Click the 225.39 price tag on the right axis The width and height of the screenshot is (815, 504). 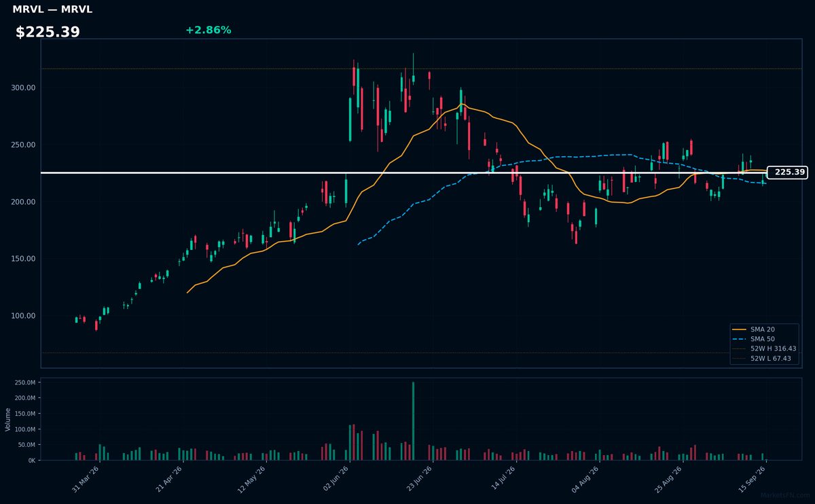[x=787, y=173]
